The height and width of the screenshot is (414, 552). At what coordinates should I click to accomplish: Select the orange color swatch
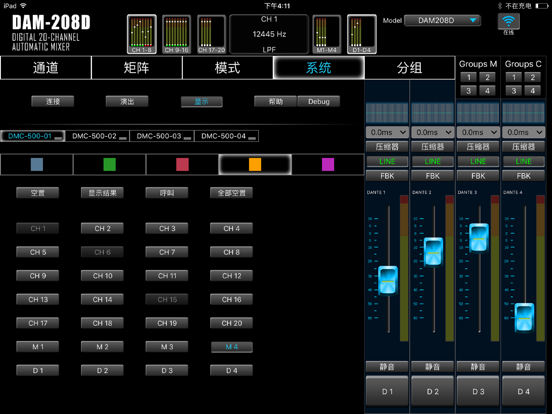click(x=255, y=164)
